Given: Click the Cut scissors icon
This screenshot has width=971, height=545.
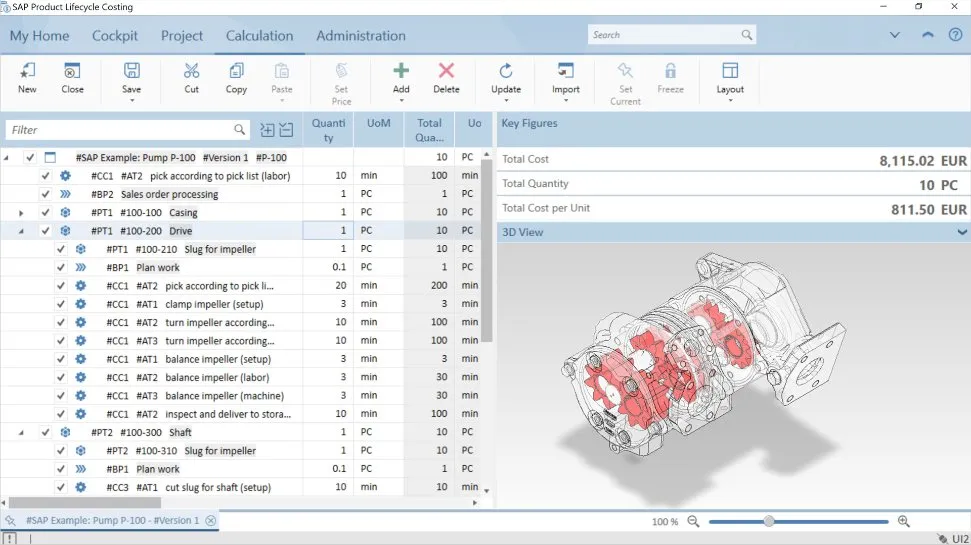Looking at the screenshot, I should point(191,71).
